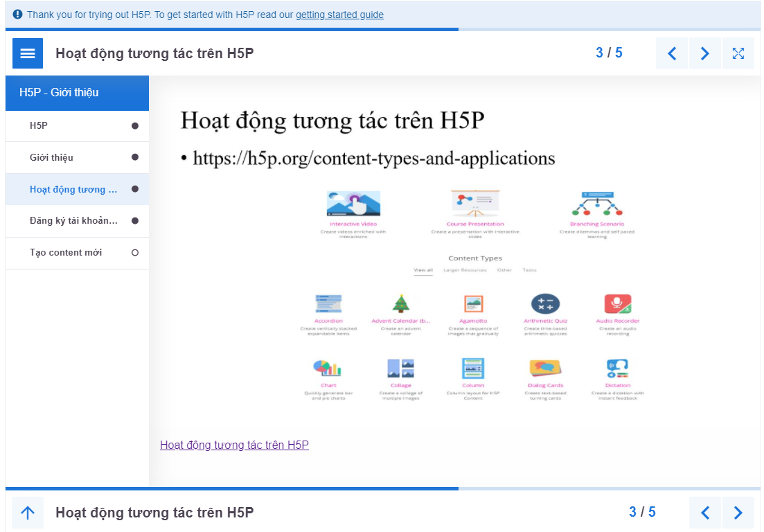Click the empty status circle beside 'Tạo content mới'
Screen dimensions: 764x532
(x=135, y=252)
